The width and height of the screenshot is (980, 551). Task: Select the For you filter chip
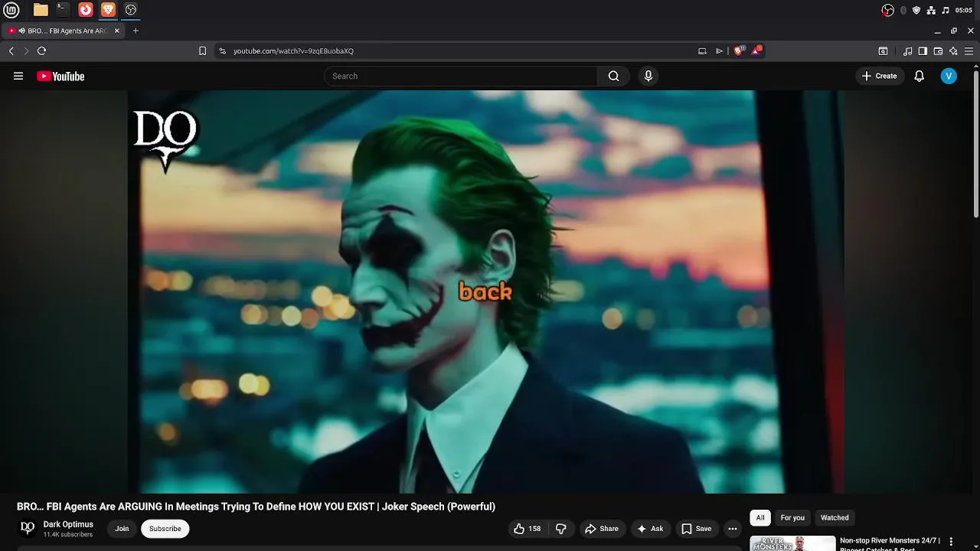[x=792, y=518]
